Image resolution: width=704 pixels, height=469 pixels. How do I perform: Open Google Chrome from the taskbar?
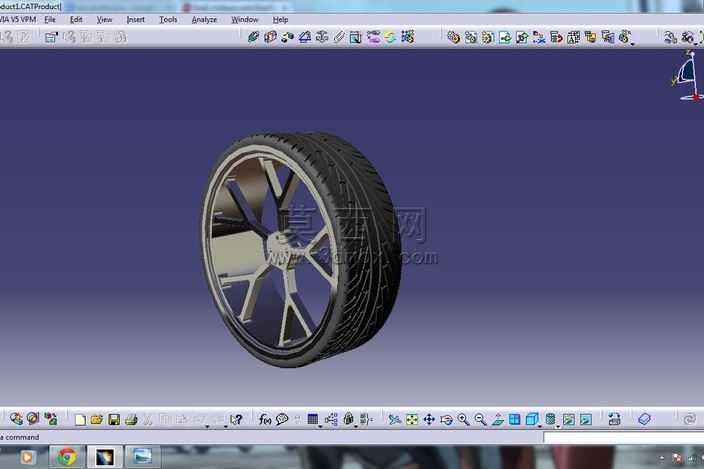[67, 457]
